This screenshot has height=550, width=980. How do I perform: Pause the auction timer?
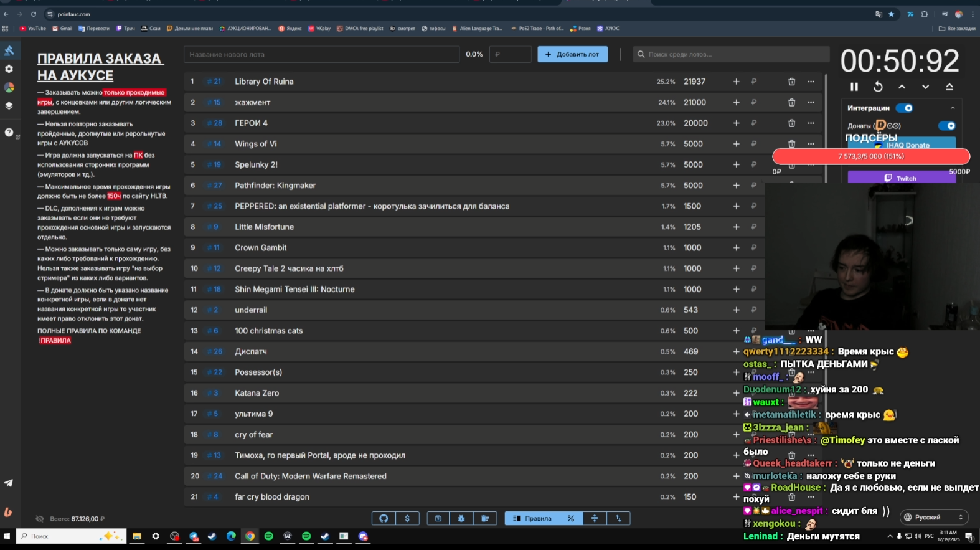[x=854, y=87]
